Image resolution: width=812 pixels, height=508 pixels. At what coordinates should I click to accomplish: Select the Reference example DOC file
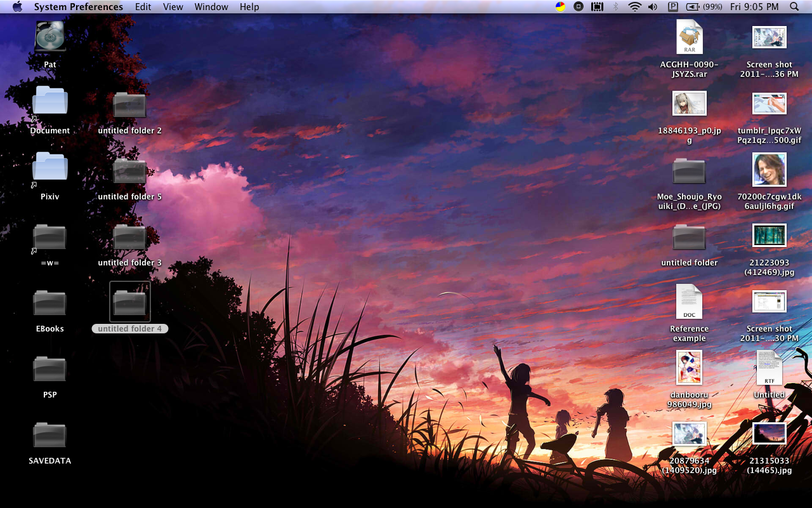pos(690,301)
